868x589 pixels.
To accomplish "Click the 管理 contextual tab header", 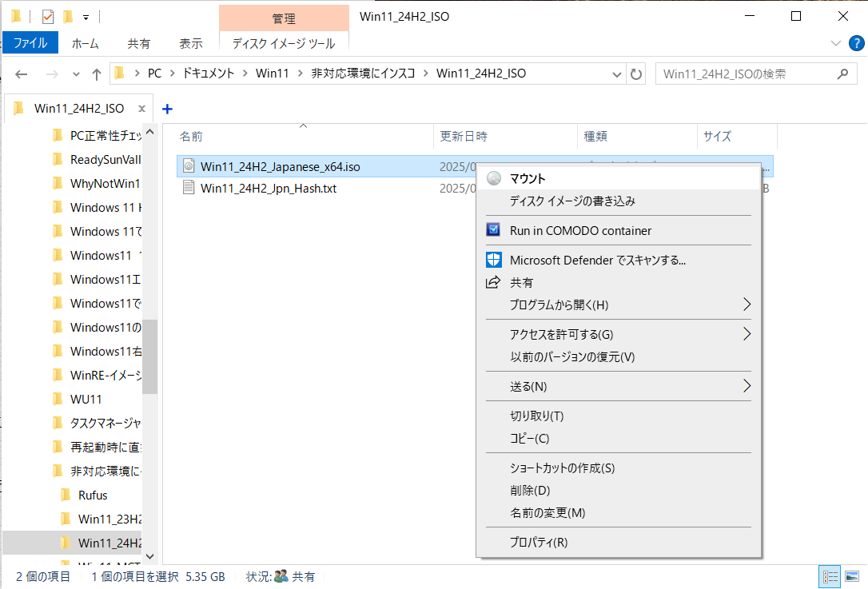I will coord(284,18).
